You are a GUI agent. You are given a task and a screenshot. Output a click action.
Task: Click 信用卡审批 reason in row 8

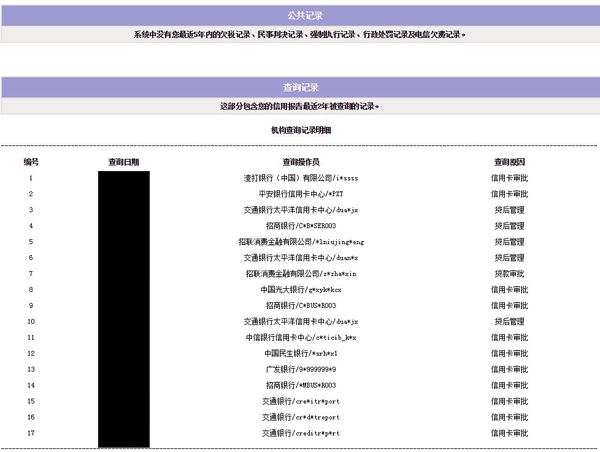[x=509, y=290]
